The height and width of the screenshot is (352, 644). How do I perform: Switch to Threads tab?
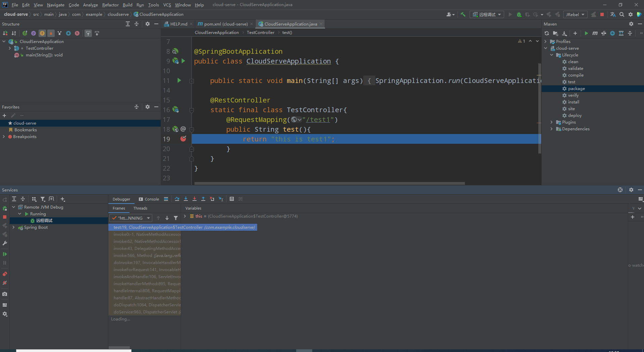pyautogui.click(x=140, y=208)
